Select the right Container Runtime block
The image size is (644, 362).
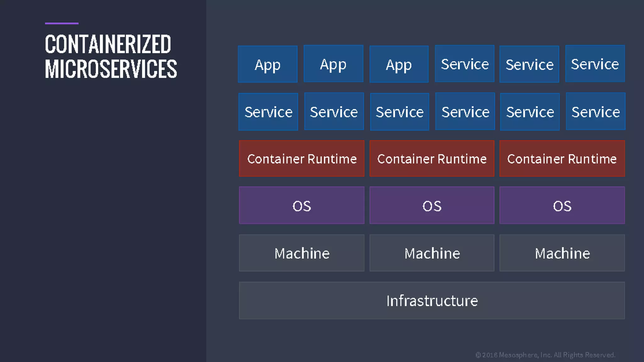[x=562, y=158]
